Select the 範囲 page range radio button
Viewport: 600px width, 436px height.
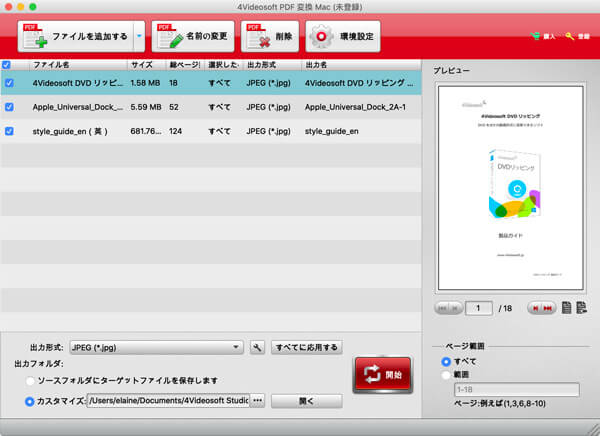pos(446,375)
